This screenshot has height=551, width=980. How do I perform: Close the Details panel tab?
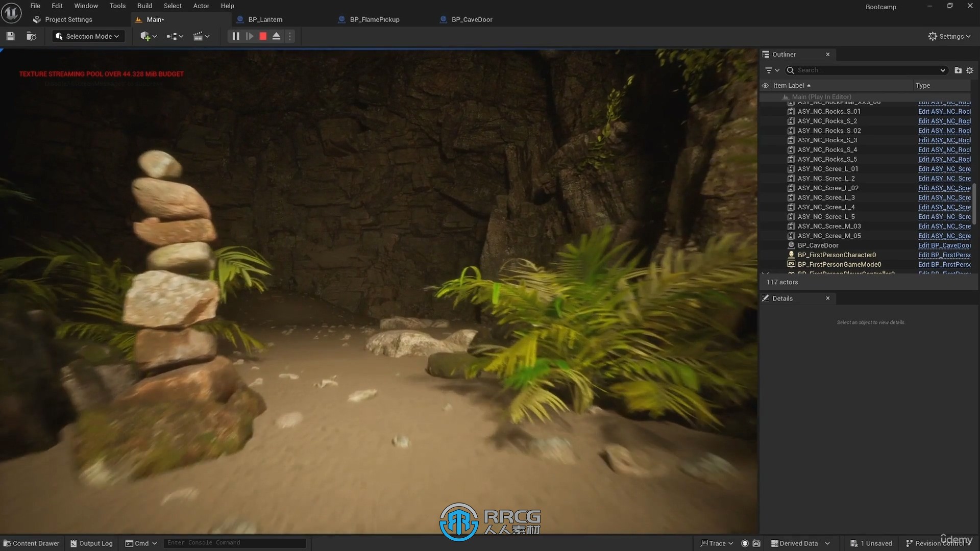[x=828, y=298]
